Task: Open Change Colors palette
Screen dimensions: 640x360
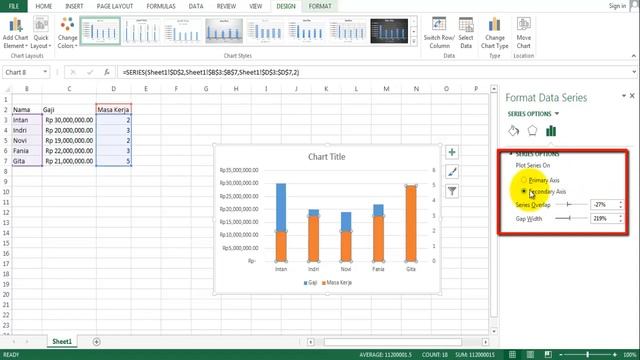Action: [67, 33]
